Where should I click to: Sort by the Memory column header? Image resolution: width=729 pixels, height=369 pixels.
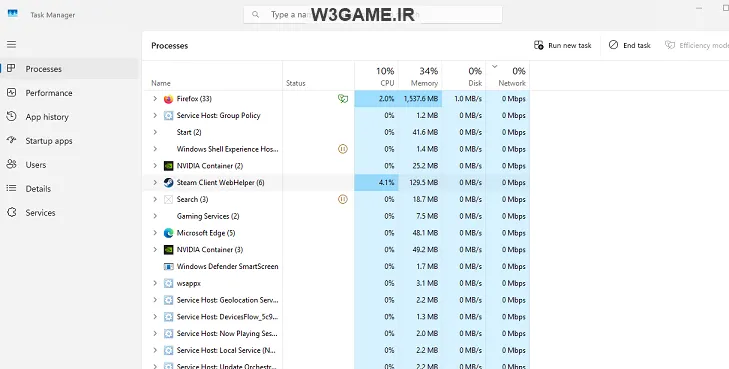[420, 76]
